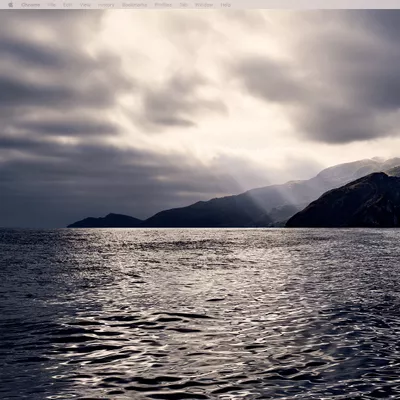Select Help in the menu bar
The width and height of the screenshot is (400, 400).
[x=225, y=5]
